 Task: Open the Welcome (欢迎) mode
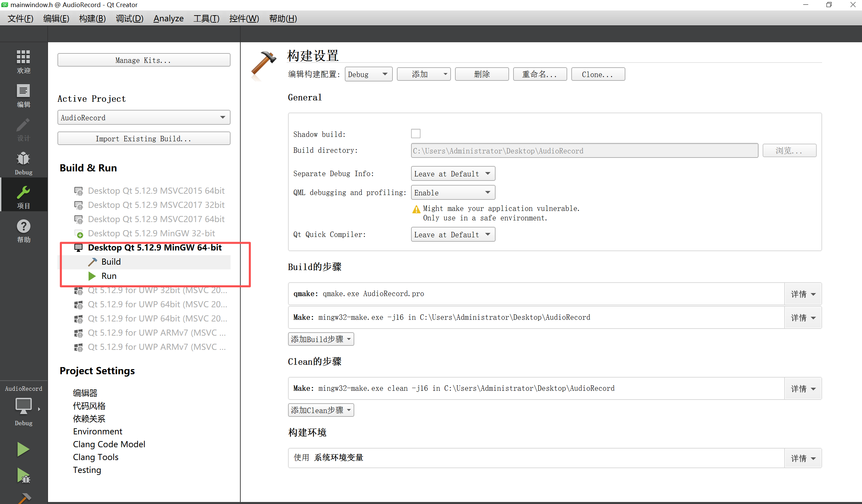point(23,62)
